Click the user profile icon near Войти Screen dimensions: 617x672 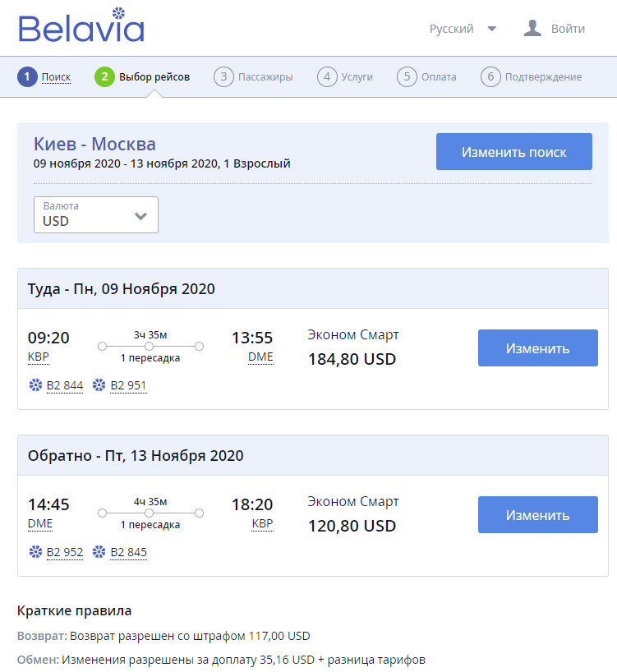pyautogui.click(x=532, y=28)
